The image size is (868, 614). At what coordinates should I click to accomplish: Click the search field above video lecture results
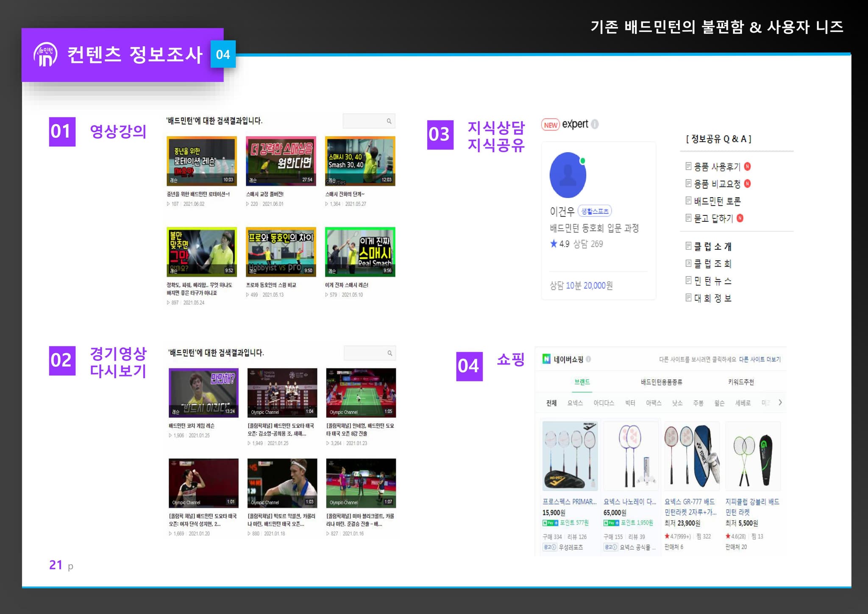[369, 121]
